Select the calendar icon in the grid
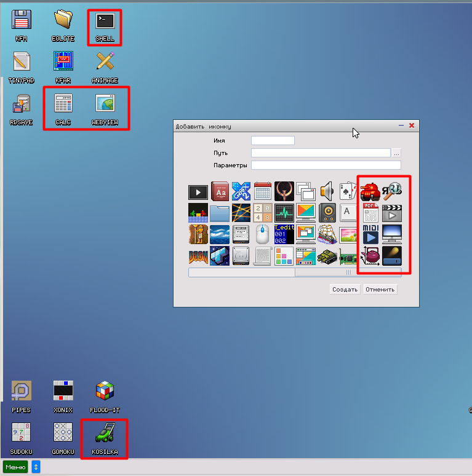The height and width of the screenshot is (476, 472). point(263,192)
